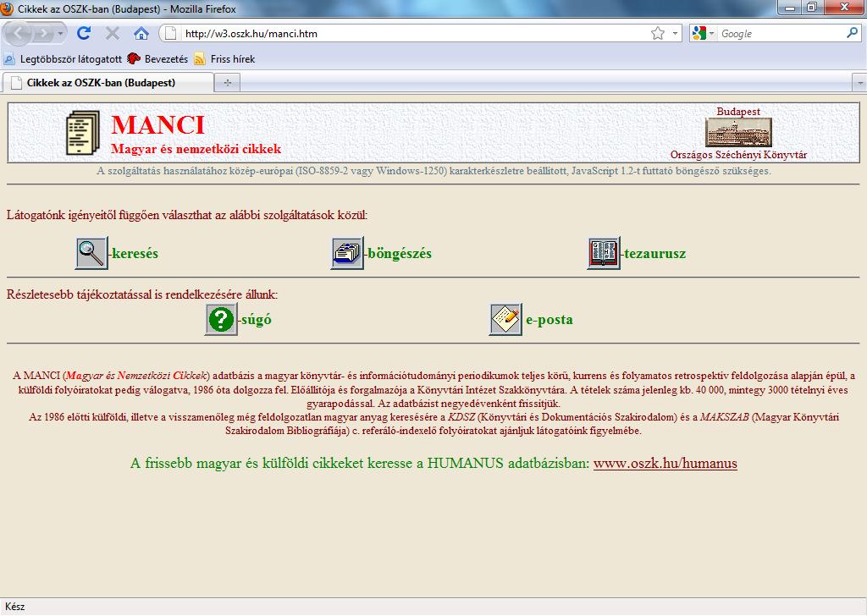Follow the böngészés link
The image size is (867, 616).
click(400, 254)
